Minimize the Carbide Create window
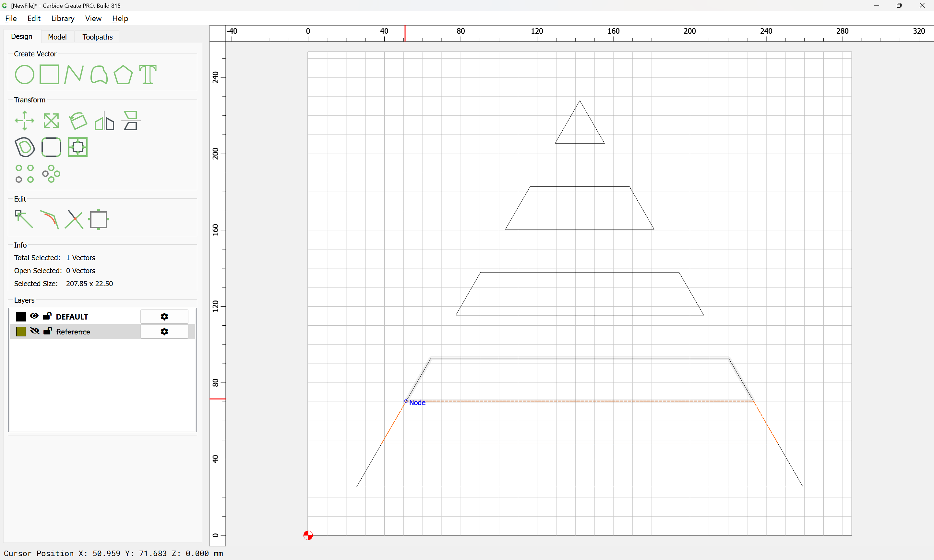Viewport: 934px width, 560px height. [x=877, y=5]
